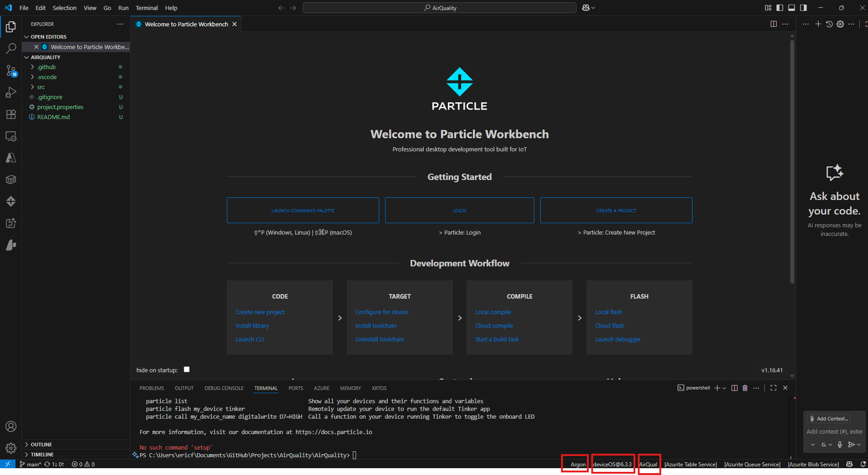Toggle the bottom panel visibility
This screenshot has width=868, height=475.
click(x=792, y=8)
